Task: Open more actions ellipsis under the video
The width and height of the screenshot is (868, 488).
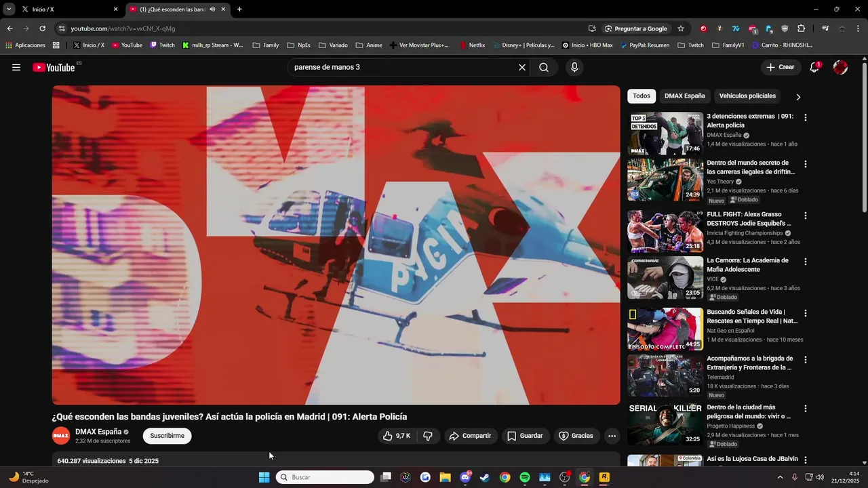Action: point(612,436)
